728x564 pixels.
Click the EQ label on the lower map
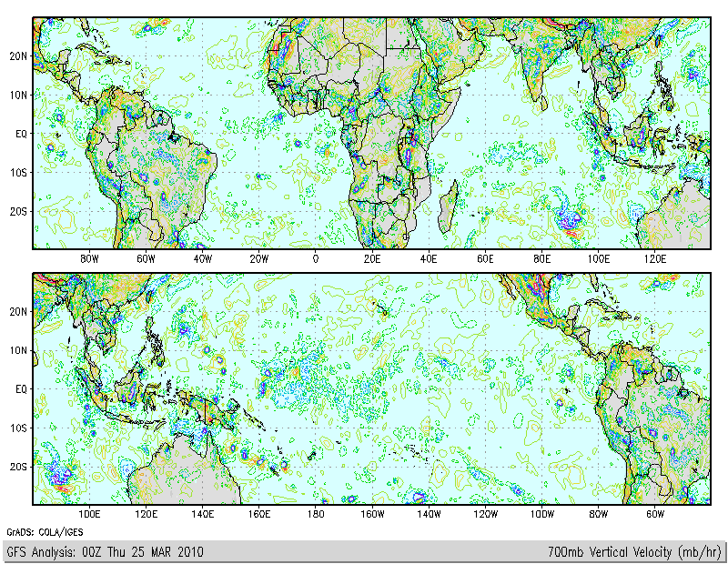tap(21, 389)
